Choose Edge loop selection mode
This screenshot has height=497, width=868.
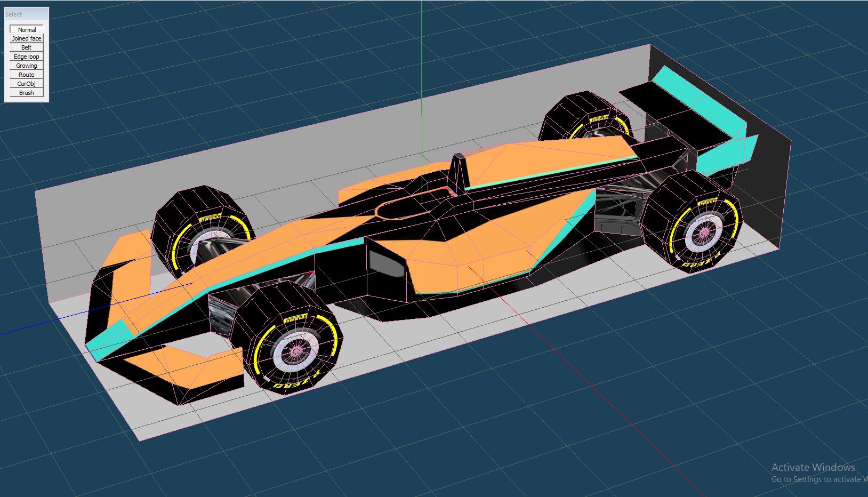tap(27, 57)
